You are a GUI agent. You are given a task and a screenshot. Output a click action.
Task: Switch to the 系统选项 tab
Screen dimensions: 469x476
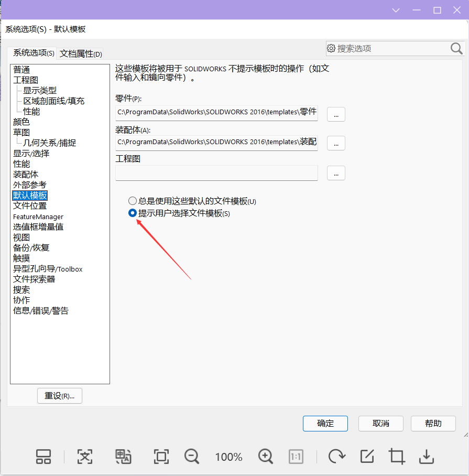tap(32, 53)
